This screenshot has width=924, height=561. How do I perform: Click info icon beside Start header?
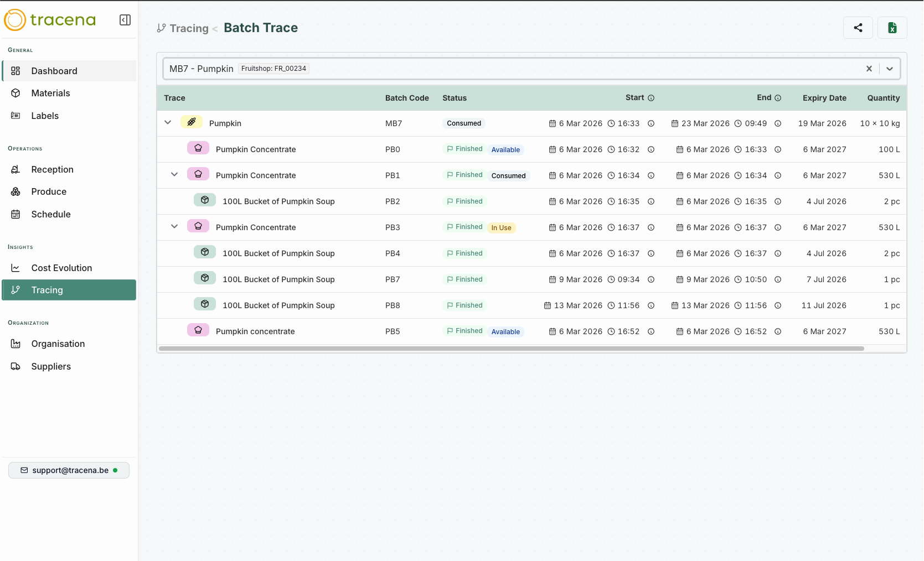651,98
